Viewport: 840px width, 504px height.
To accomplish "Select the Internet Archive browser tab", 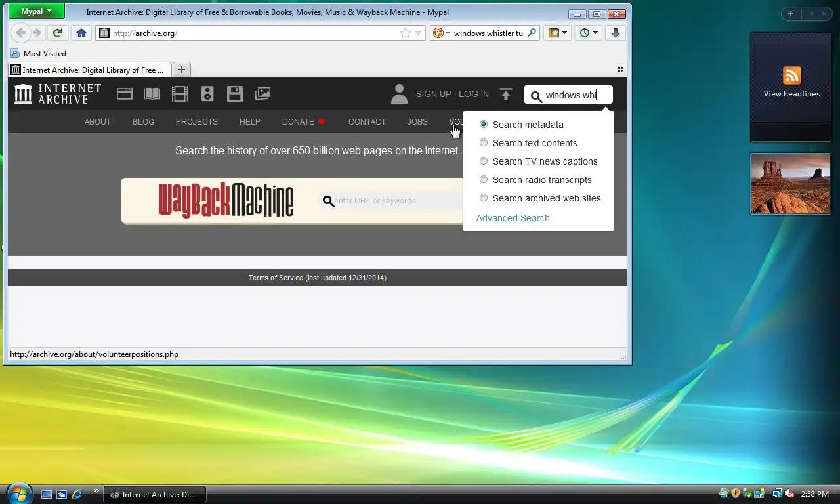I will click(90, 70).
